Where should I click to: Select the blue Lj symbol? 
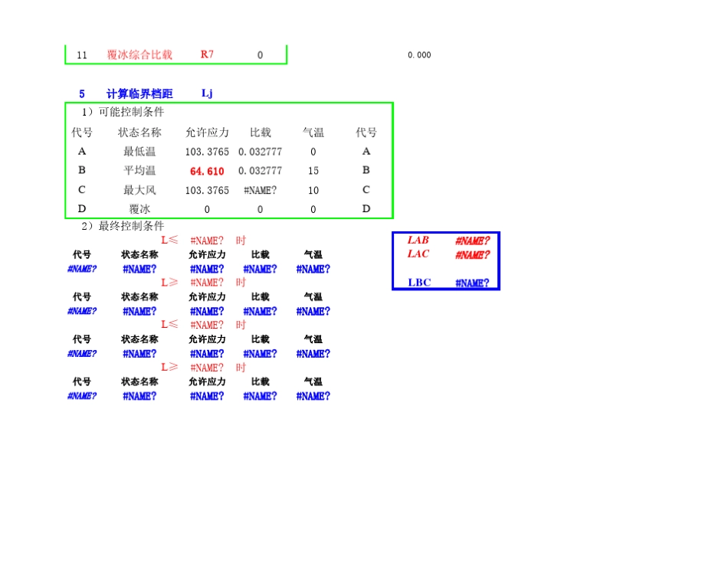click(207, 93)
